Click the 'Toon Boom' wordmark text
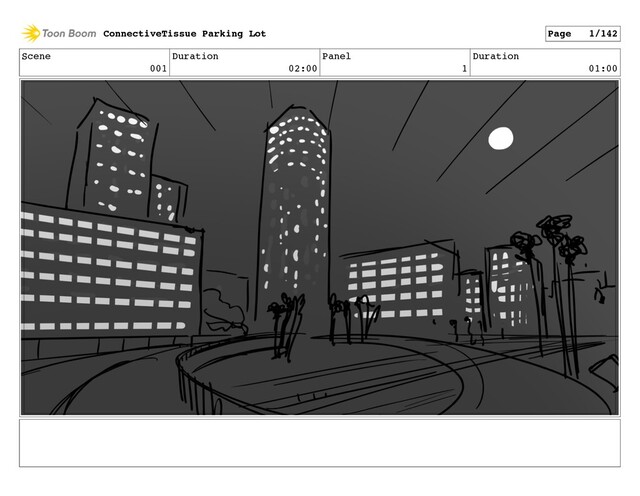 point(69,33)
